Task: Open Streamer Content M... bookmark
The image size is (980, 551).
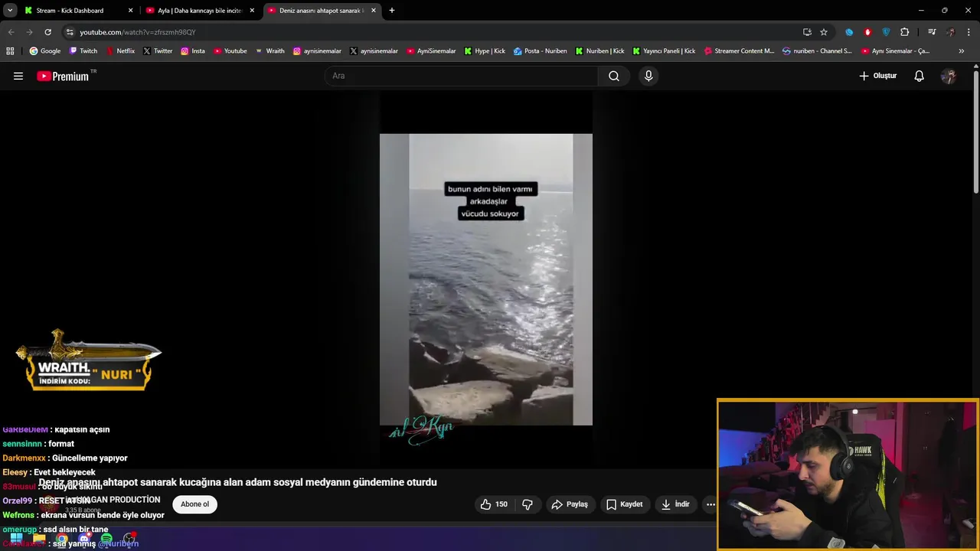Action: pos(738,51)
